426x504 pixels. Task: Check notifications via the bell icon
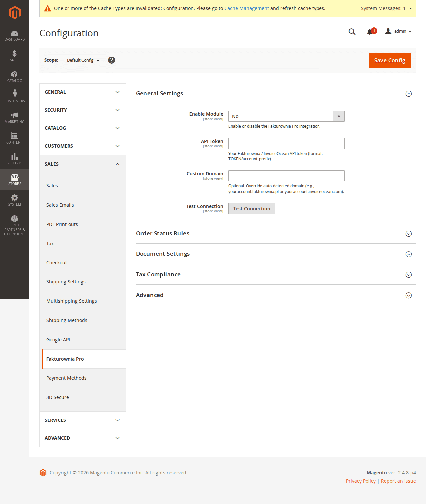pos(369,31)
